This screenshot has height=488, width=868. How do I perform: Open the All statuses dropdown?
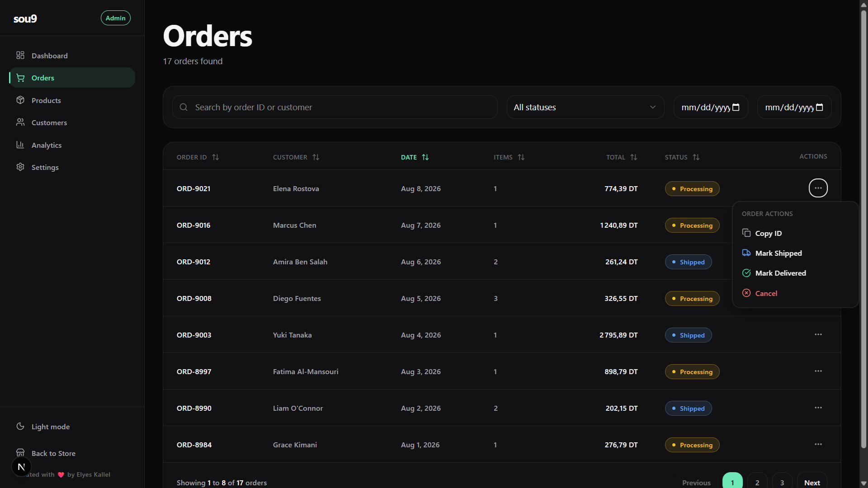(585, 107)
